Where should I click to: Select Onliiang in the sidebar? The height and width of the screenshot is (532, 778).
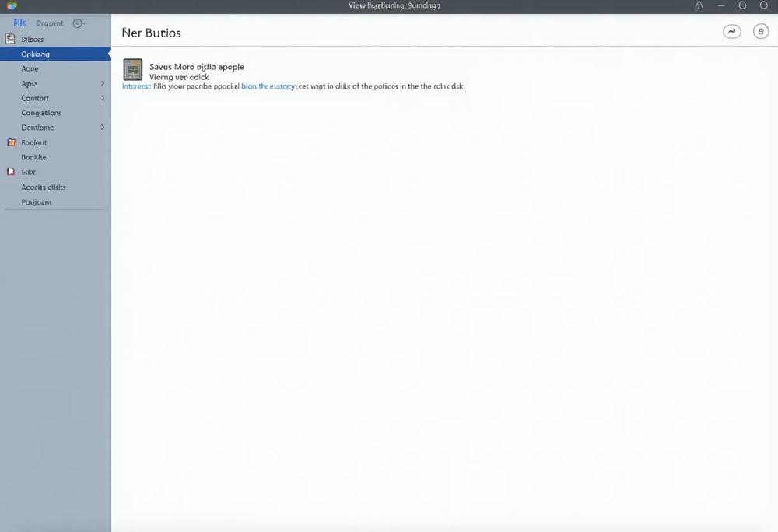[x=55, y=54]
